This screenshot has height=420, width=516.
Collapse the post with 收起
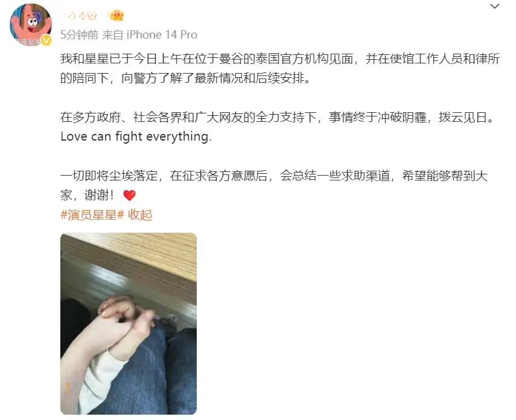[x=140, y=215]
